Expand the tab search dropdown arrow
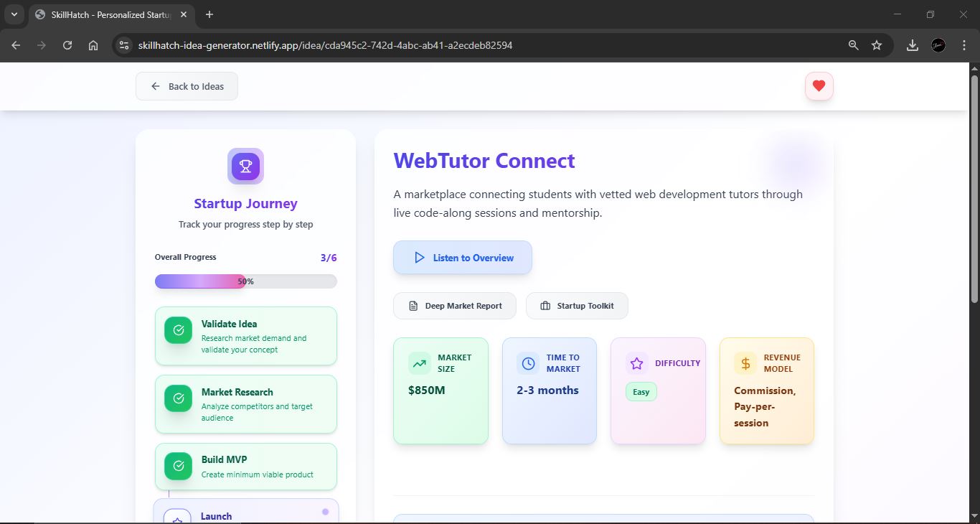Viewport: 980px width, 524px height. 14,14
